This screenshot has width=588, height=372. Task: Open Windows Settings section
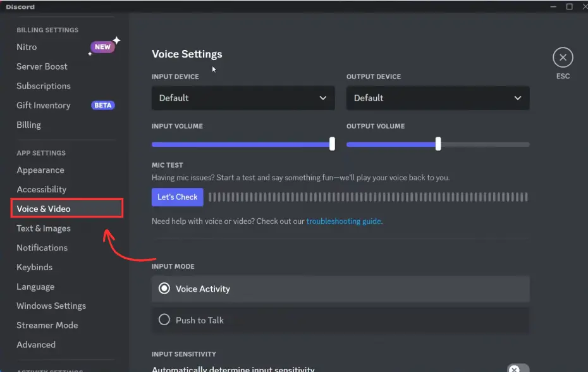coord(51,306)
